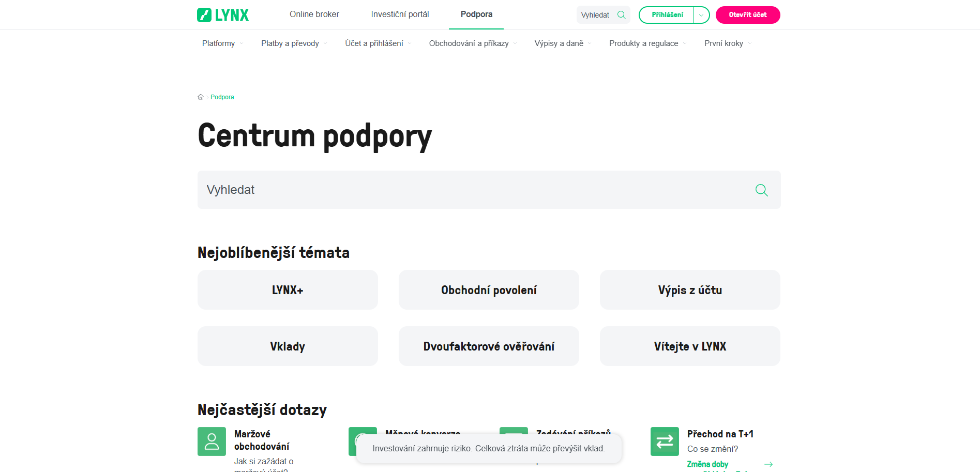980x472 pixels.
Task: Open the Investiční portál tab
Action: [x=400, y=14]
